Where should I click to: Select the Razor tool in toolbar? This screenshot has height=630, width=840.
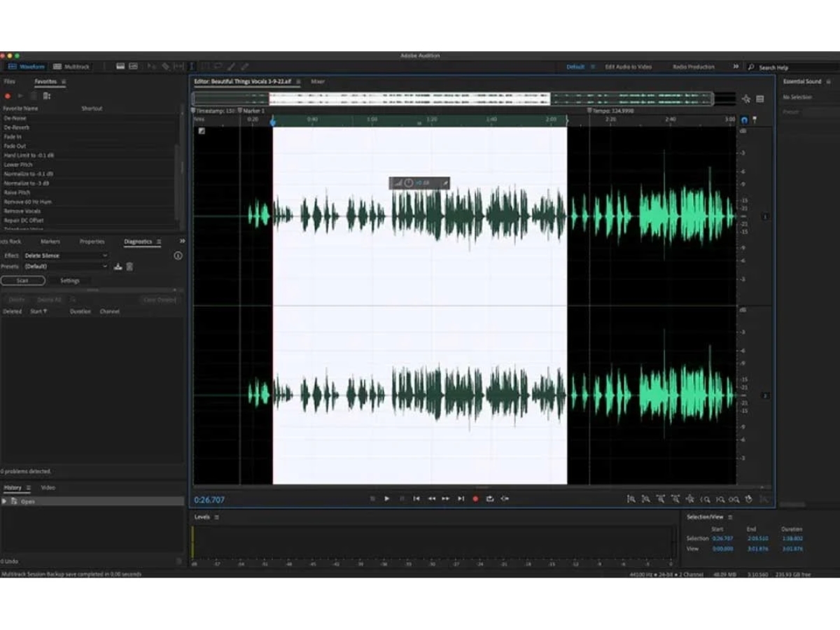[165, 66]
